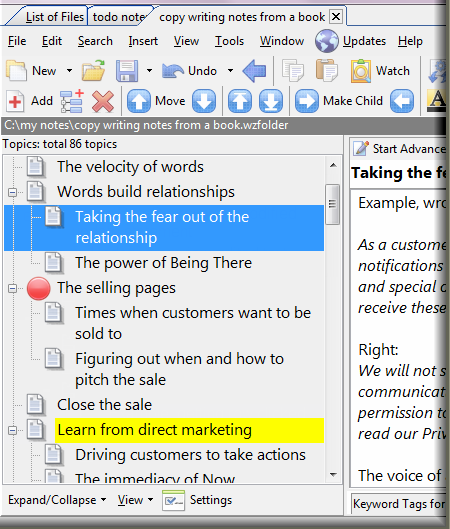Click the copy documents icon

[x=293, y=71]
